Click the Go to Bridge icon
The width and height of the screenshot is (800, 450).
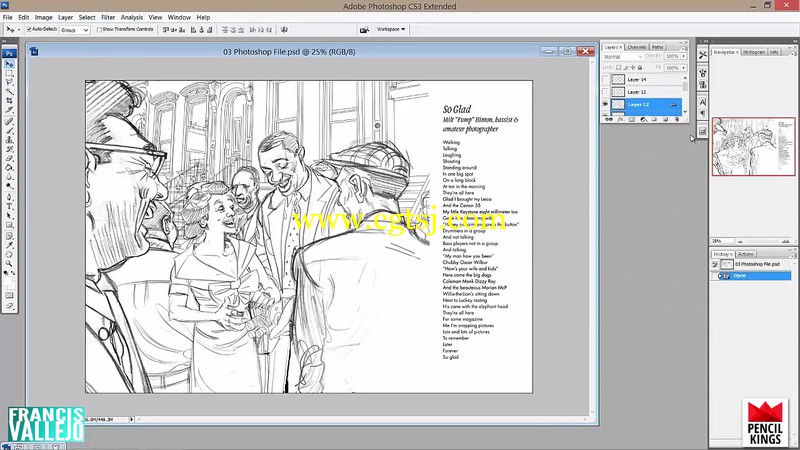tap(364, 30)
